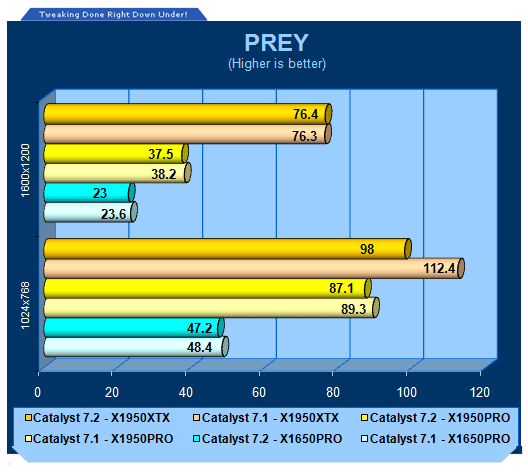Viewport: 528px width, 476px height.
Task: Click the legend label Catalyst 7.2 - X1950PRO
Action: tap(440, 418)
